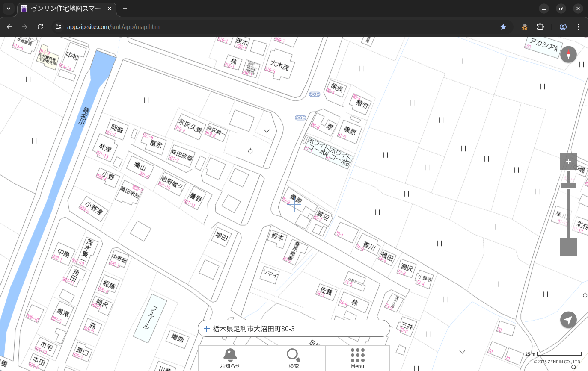Reload the map page
Screen dimensions: 588x371
pos(40,27)
